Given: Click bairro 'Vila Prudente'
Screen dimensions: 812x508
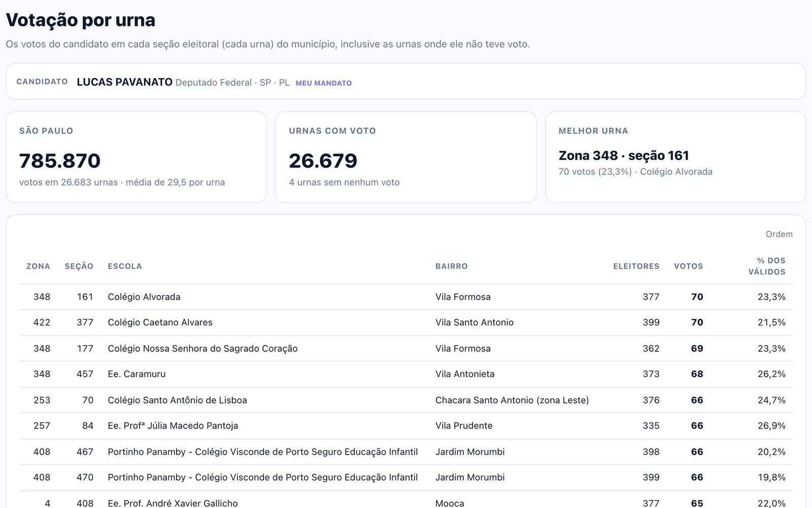Looking at the screenshot, I should tap(464, 426).
